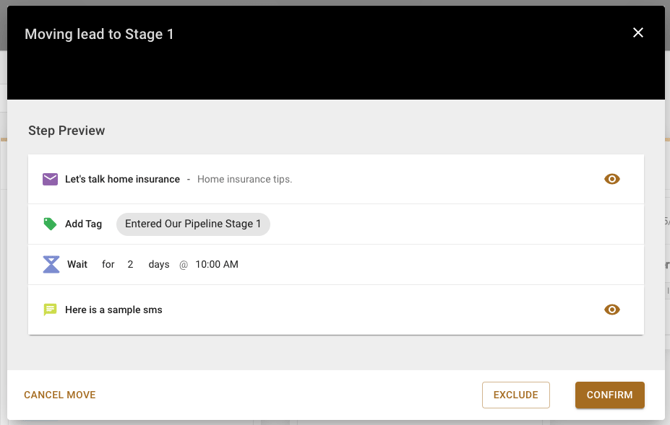670x425 pixels.
Task: Select the "Let's talk home insurance" email title
Action: (x=122, y=179)
